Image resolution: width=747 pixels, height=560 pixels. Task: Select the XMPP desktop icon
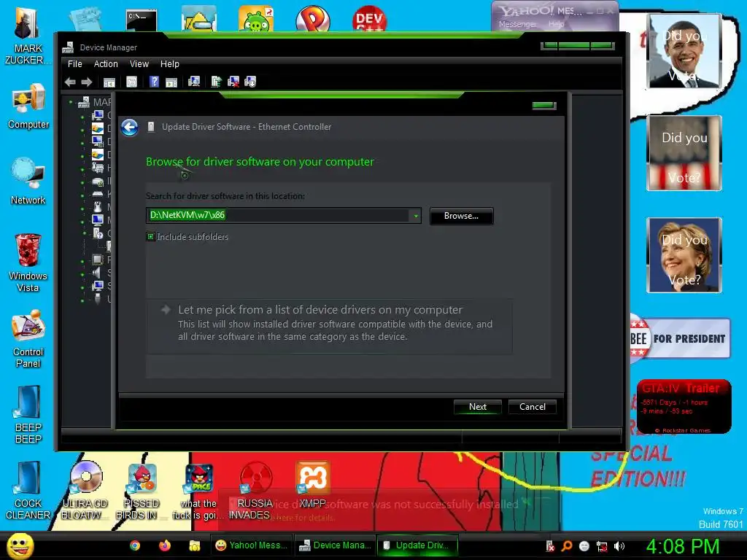point(312,484)
